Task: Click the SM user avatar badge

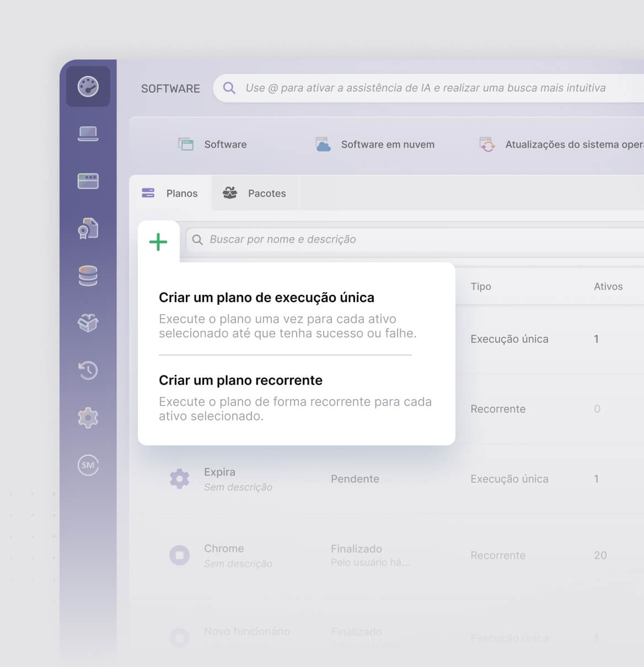Action: click(88, 465)
